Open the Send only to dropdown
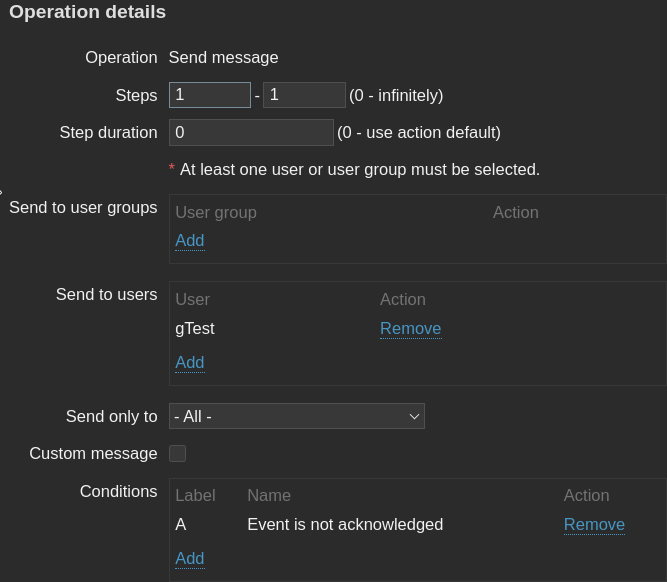This screenshot has width=667, height=582. coord(297,416)
